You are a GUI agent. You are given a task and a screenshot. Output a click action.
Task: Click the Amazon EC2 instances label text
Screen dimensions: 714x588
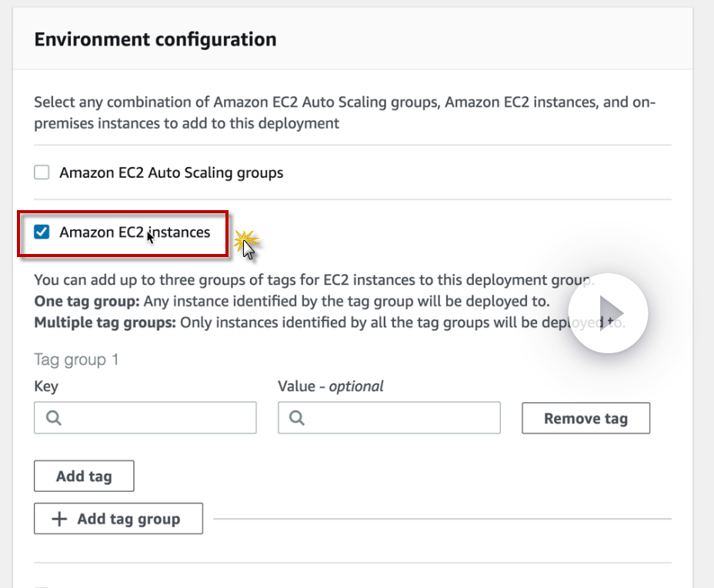coord(135,232)
